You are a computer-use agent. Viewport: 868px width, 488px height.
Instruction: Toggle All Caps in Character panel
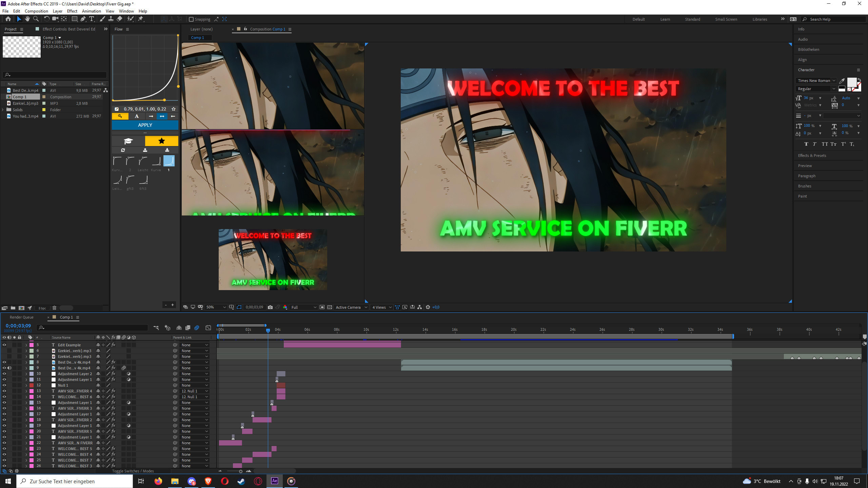pos(825,144)
